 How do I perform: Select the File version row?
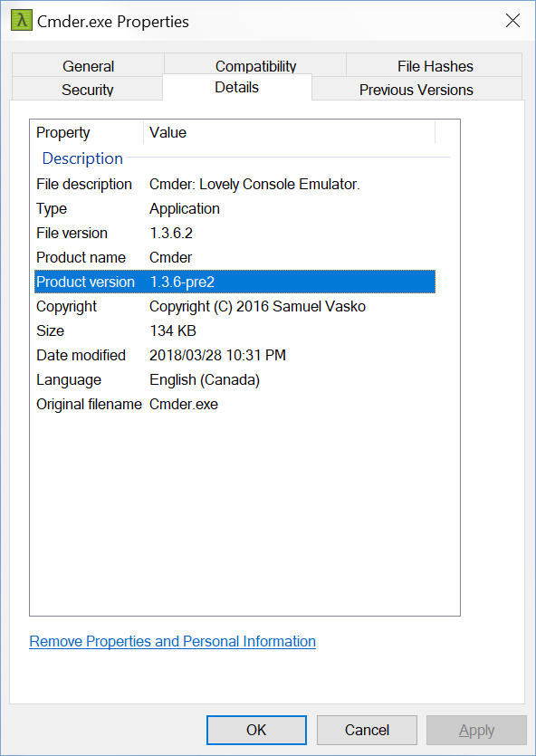pos(234,233)
